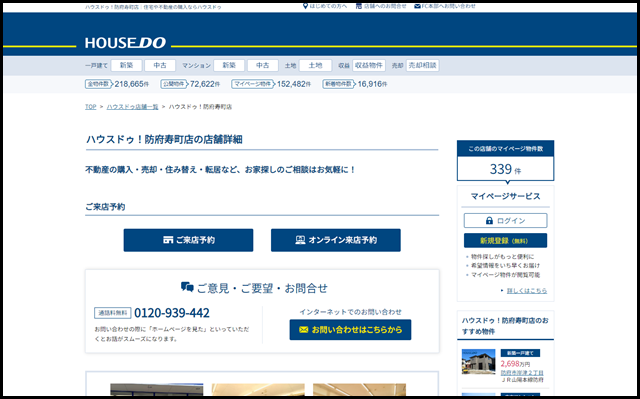Click the 新築一戸建て property tag

520,353
